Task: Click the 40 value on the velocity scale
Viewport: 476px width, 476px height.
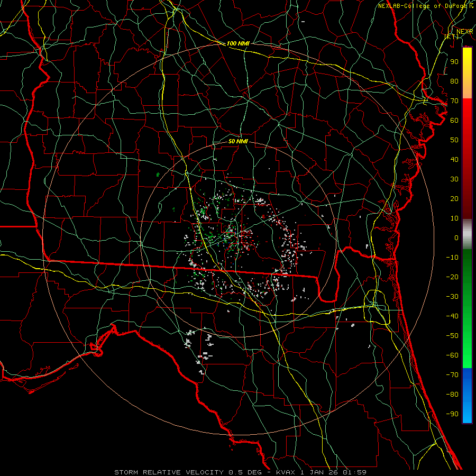Action: 454,159
